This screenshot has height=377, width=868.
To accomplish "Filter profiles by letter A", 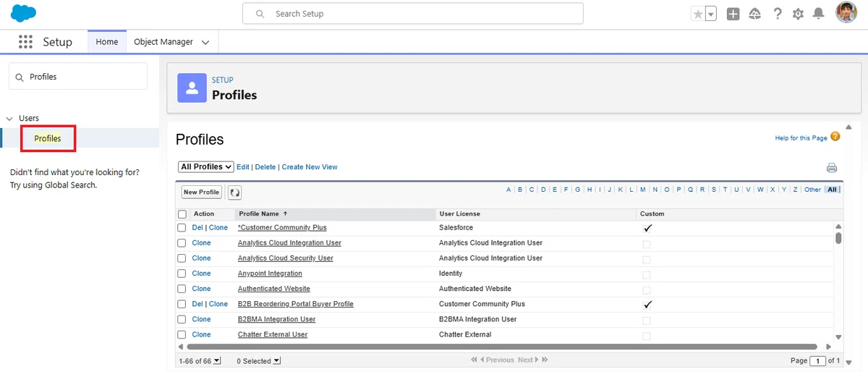I will tap(509, 190).
